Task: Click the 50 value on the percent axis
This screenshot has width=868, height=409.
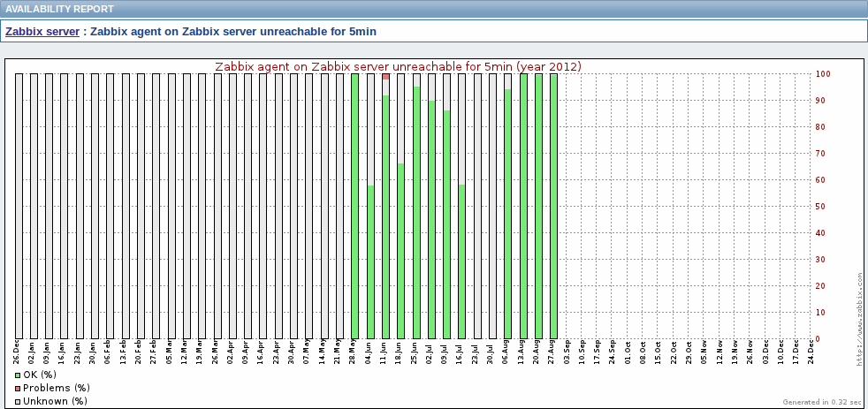Action: (x=820, y=207)
